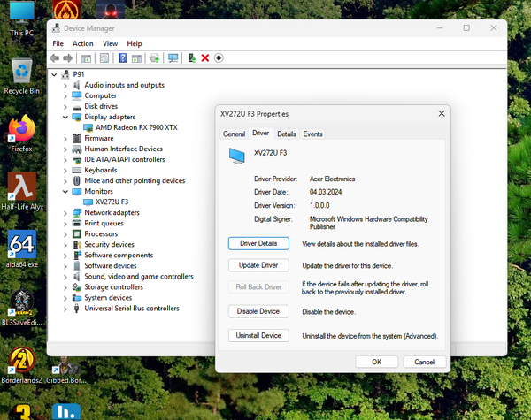This screenshot has height=420, width=531.
Task: Expand the Disk drives category
Action: [x=65, y=107]
